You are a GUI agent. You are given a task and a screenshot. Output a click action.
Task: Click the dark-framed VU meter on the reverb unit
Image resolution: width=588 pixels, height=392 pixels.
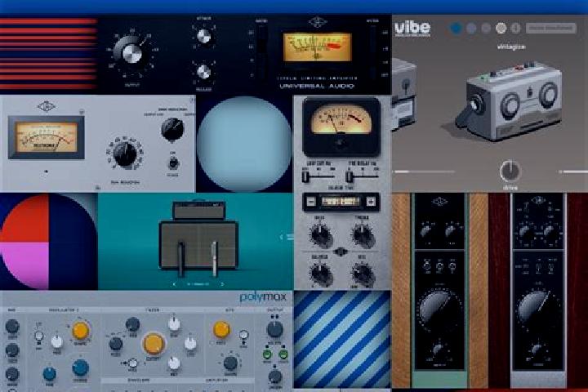tap(341, 127)
